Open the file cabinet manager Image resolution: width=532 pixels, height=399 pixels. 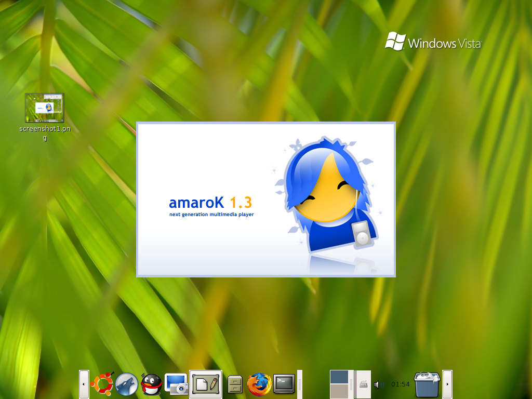[x=235, y=384]
